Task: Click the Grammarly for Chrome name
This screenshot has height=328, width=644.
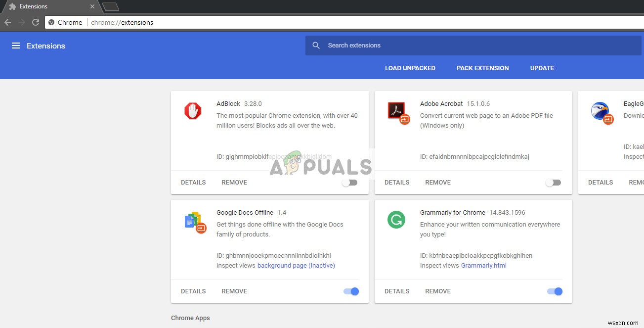Action: pyautogui.click(x=453, y=213)
